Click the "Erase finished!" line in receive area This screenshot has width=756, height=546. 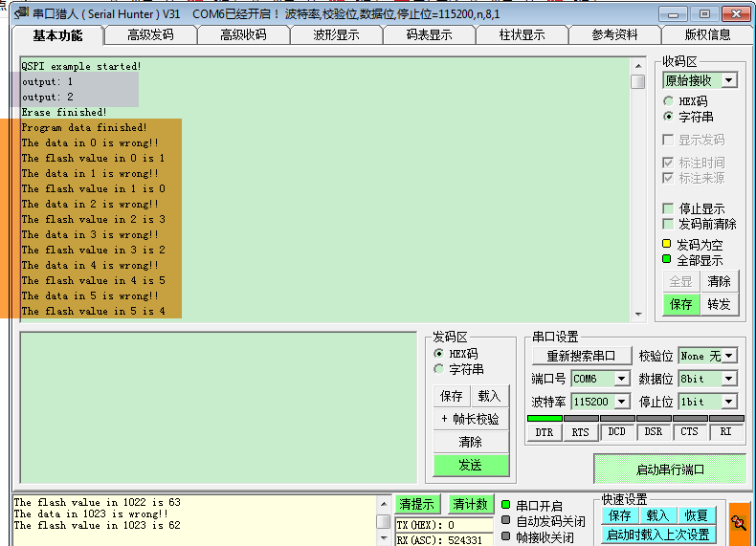pyautogui.click(x=64, y=112)
